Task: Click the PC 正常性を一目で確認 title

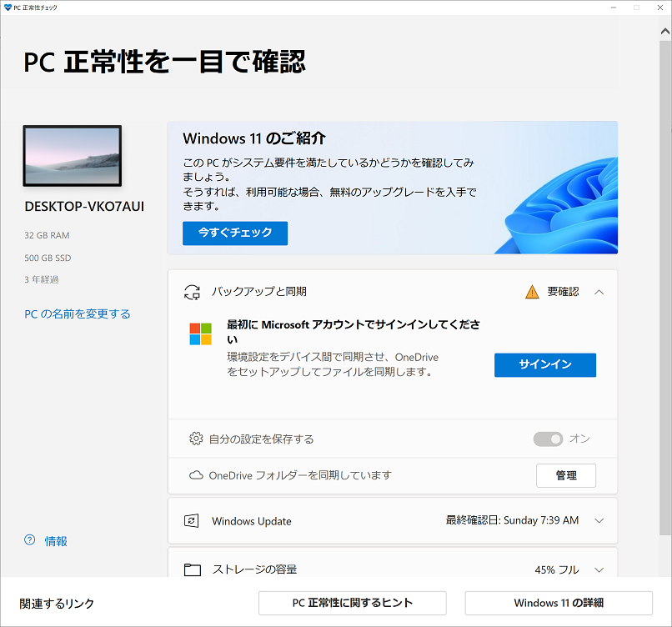Action: pyautogui.click(x=164, y=62)
